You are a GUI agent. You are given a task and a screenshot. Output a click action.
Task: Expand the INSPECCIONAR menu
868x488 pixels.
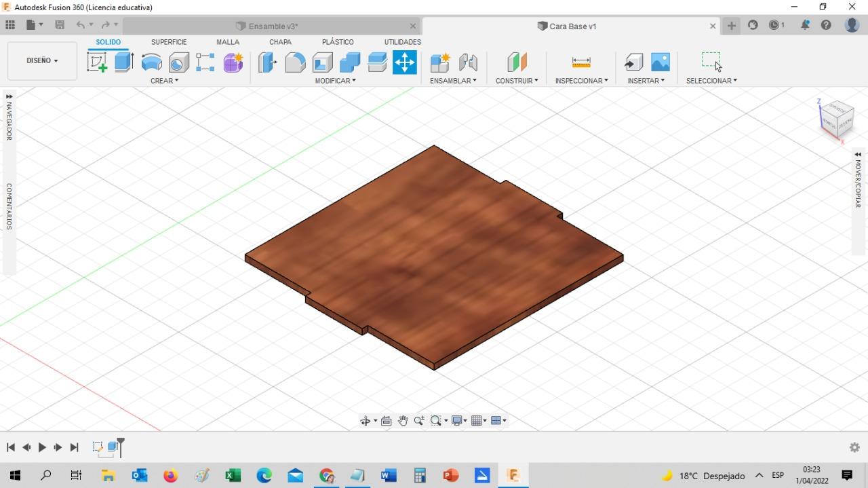[x=581, y=80]
